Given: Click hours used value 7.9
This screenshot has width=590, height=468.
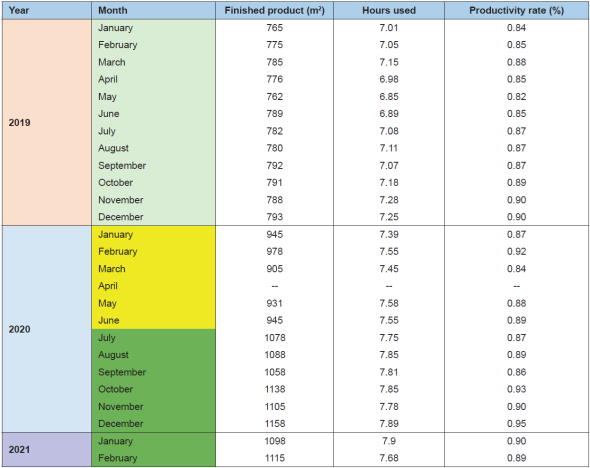Looking at the screenshot, I should click(x=389, y=441).
